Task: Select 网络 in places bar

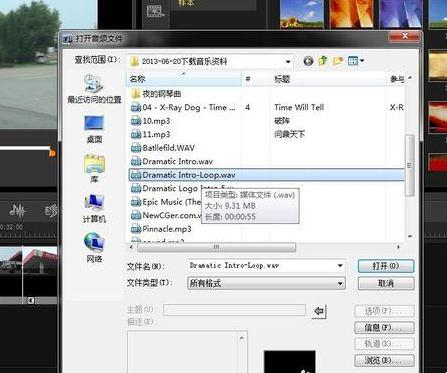Action: click(94, 248)
